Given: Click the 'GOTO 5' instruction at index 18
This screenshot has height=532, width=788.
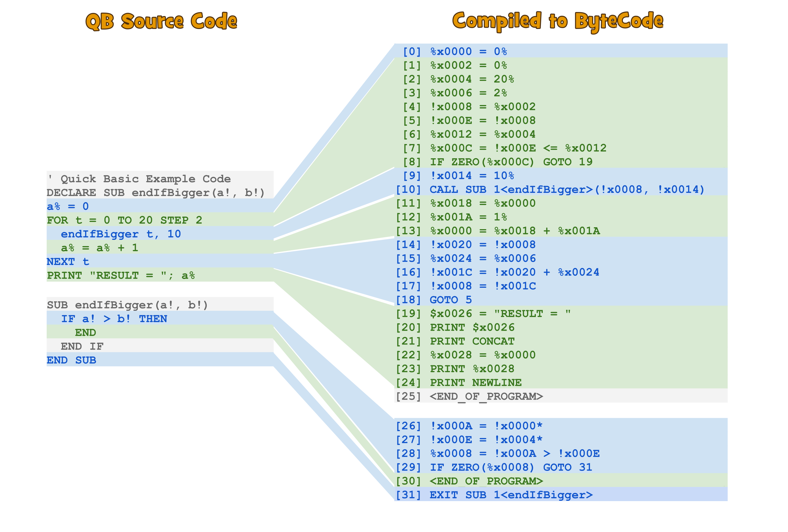Looking at the screenshot, I should 451,300.
